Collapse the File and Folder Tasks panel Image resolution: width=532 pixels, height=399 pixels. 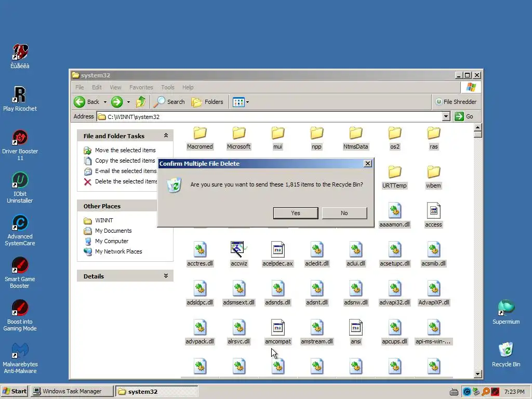point(166,136)
